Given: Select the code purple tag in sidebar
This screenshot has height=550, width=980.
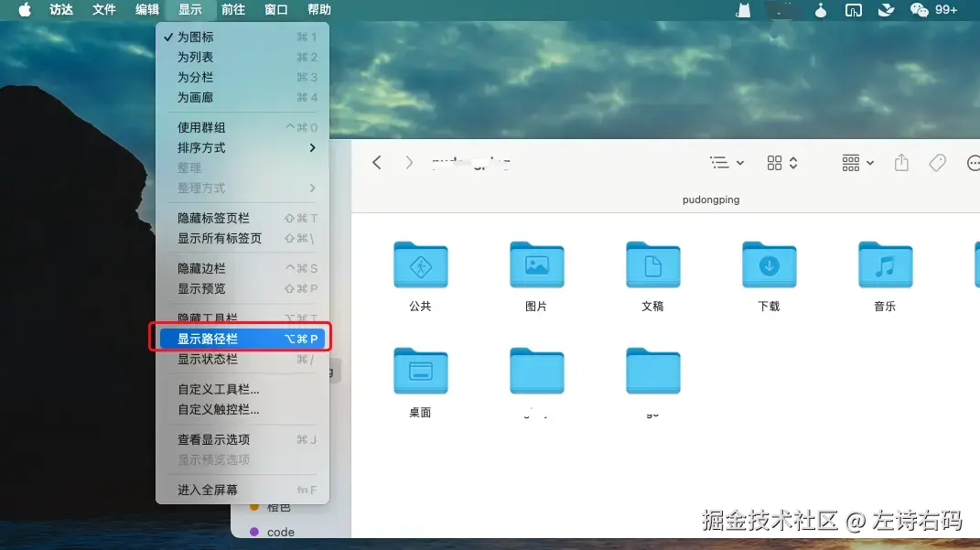Looking at the screenshot, I should click(273, 532).
